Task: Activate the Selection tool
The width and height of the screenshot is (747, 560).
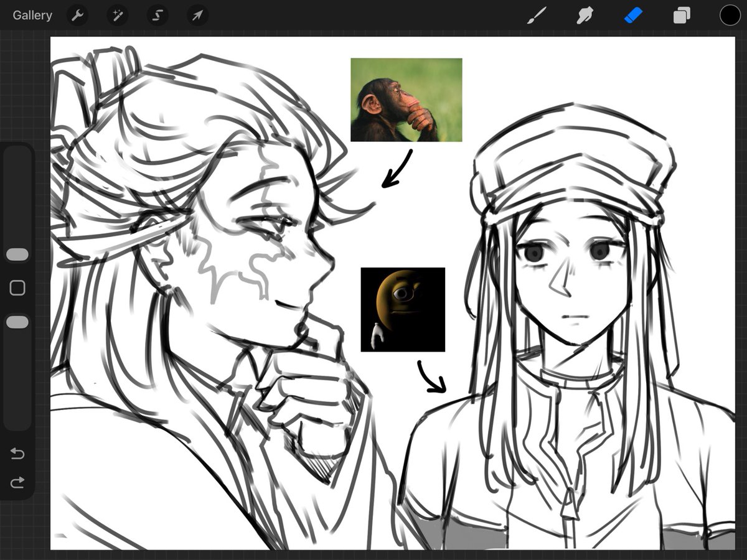Action: click(x=157, y=16)
